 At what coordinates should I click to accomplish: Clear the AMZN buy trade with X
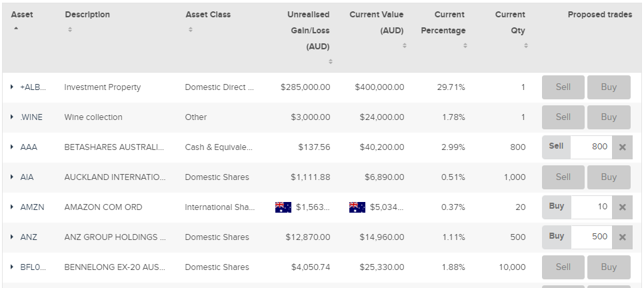point(622,207)
